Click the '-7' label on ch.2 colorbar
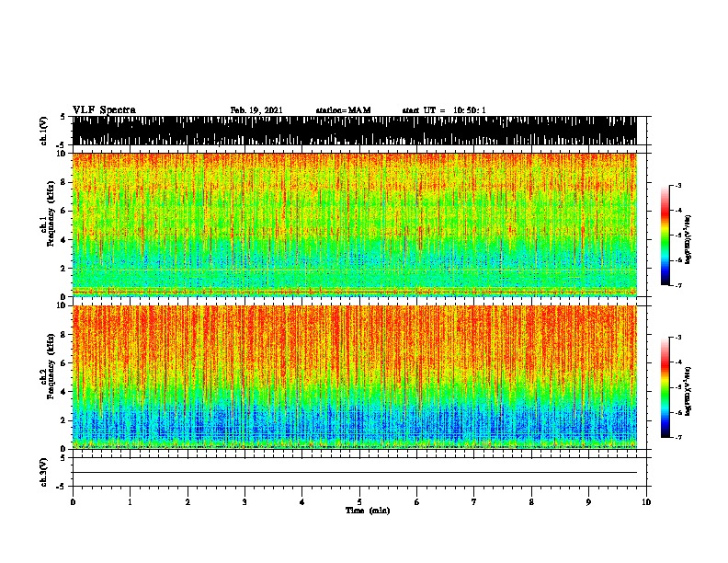Screen dimensions: 728x563 pos(677,438)
